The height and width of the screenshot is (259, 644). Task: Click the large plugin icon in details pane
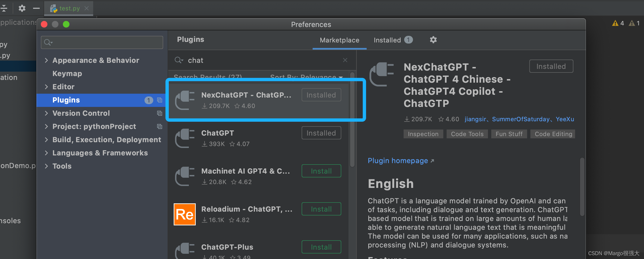point(382,74)
